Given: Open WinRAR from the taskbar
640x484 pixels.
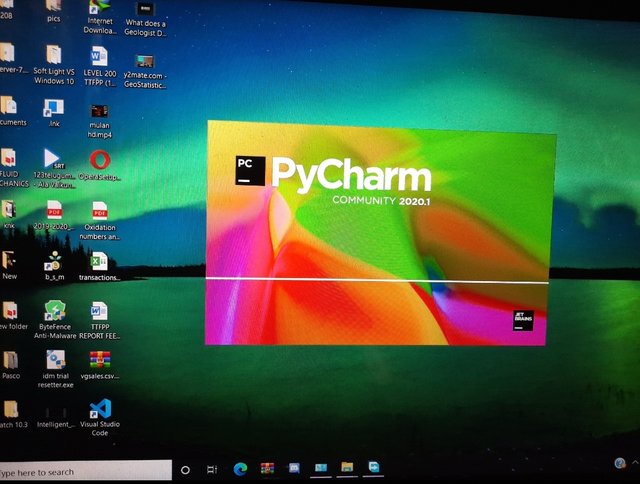Looking at the screenshot, I should coord(267,468).
